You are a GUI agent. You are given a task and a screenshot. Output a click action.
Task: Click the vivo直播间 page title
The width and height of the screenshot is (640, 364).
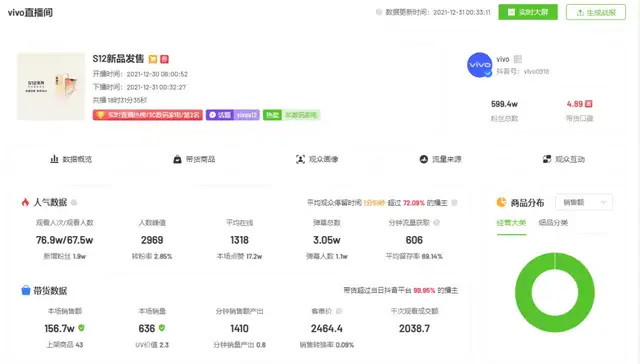click(30, 13)
